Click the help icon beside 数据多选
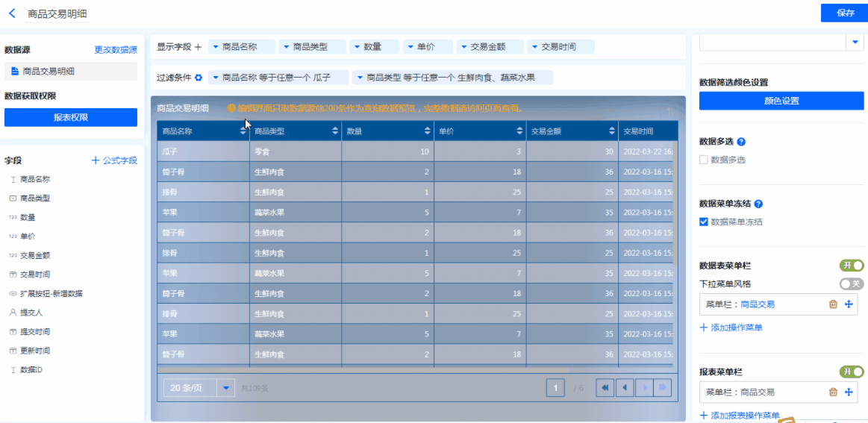The height and width of the screenshot is (423, 868). 741,142
